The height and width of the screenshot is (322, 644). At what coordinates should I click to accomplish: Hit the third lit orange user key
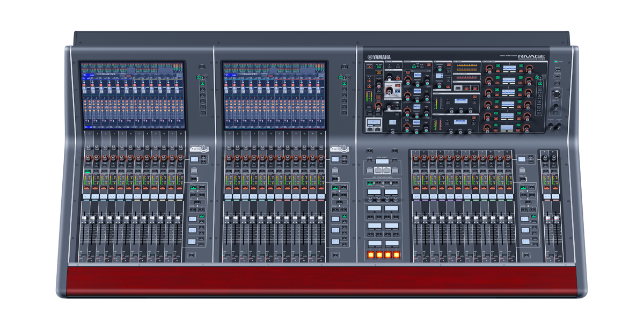[x=388, y=254]
